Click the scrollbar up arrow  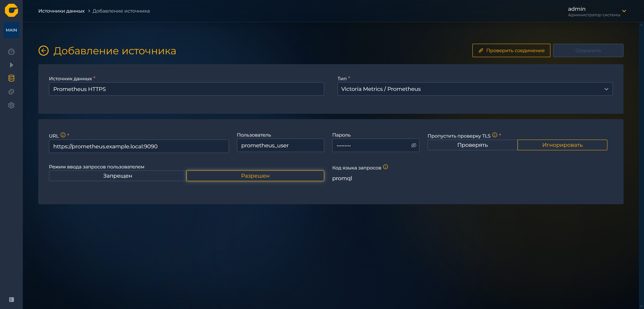[641, 25]
